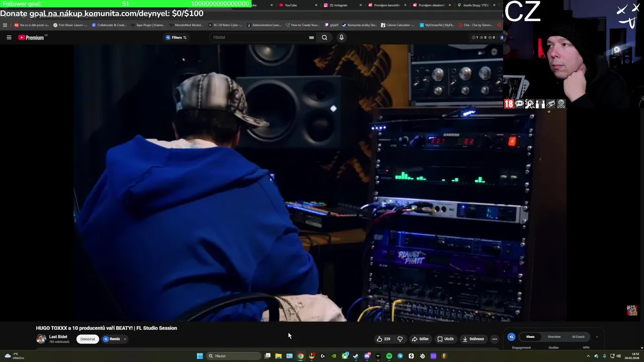644x362 pixels.
Task: Open the three-dot more actions menu
Action: click(494, 339)
